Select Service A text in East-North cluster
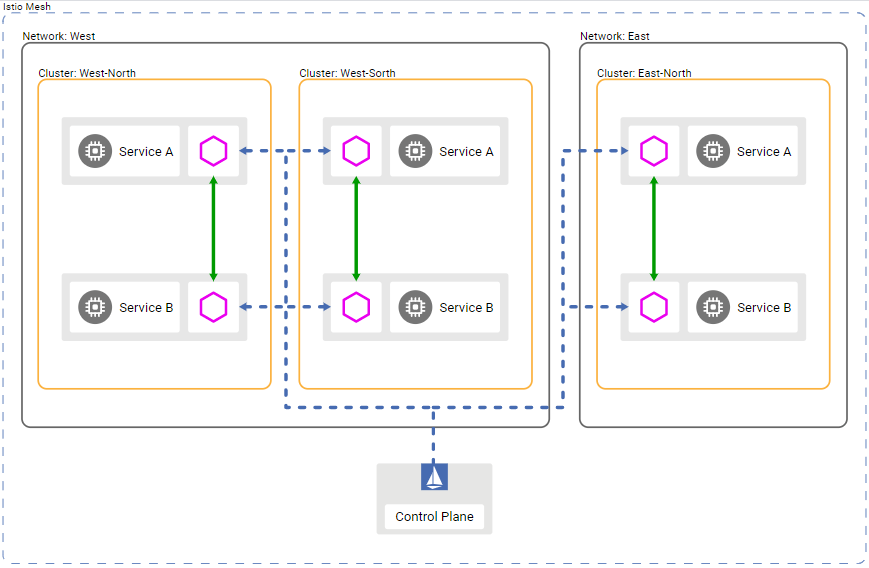 [x=764, y=151]
